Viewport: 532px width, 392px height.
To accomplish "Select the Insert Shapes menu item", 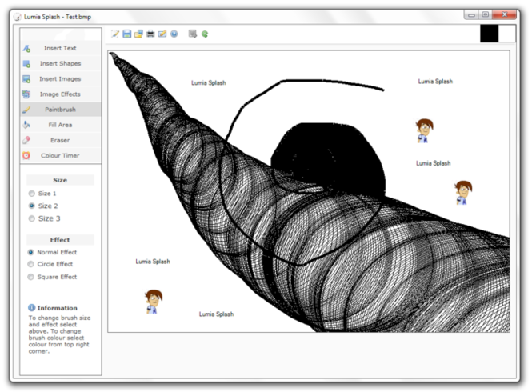I will [x=60, y=63].
